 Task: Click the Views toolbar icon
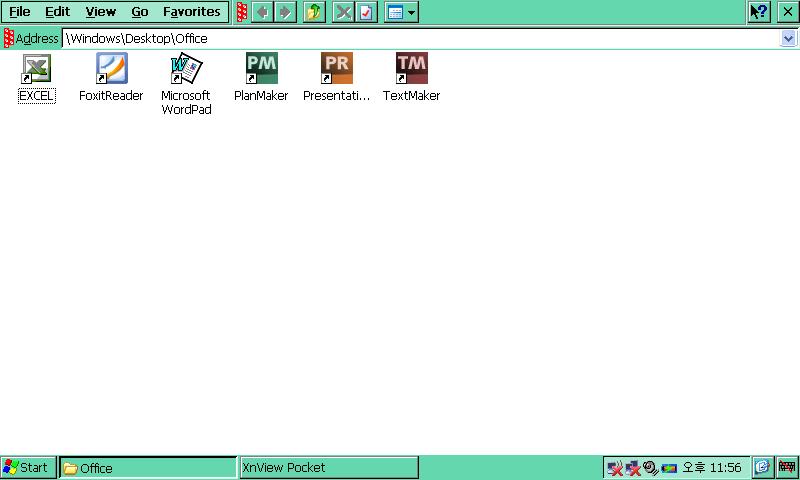click(395, 12)
